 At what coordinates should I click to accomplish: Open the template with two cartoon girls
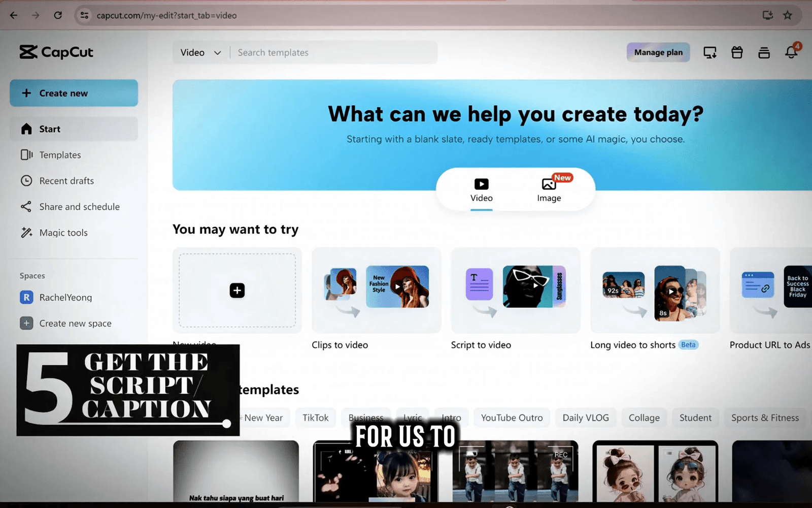[x=655, y=471]
